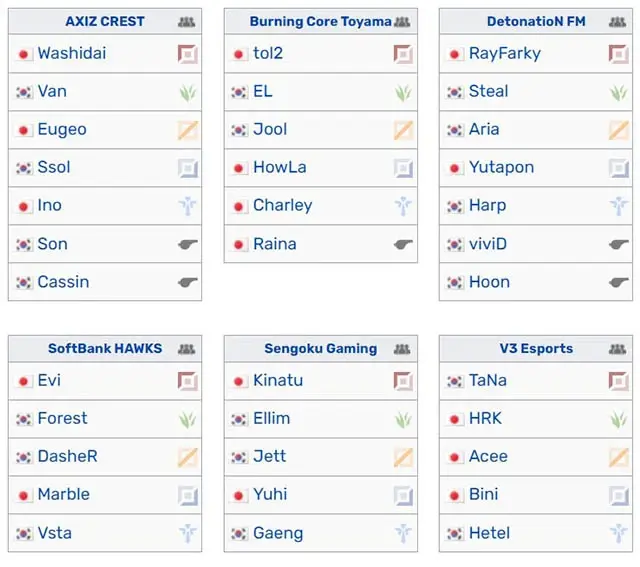Open the Burning Core Toyama team page
This screenshot has width=640, height=567.
tap(320, 21)
